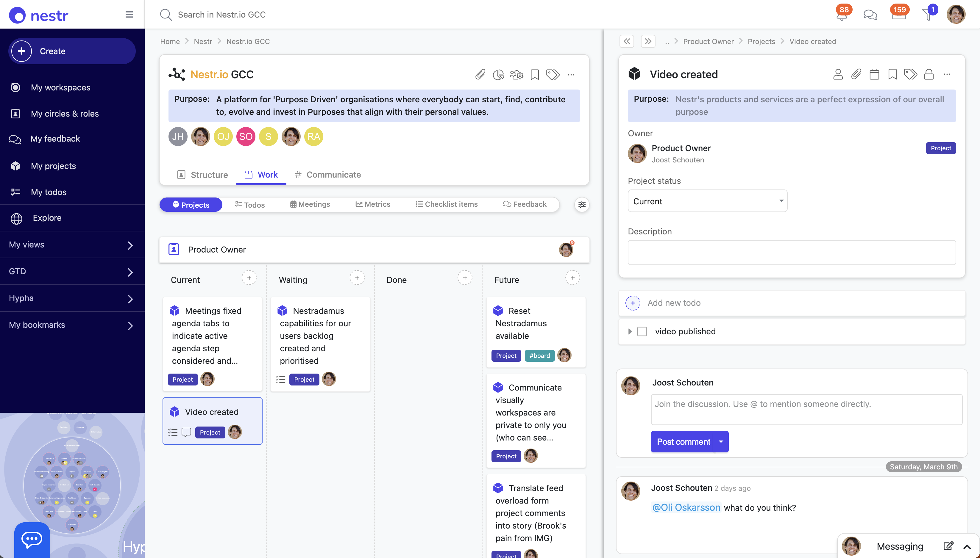
Task: Open the board settings sliders icon
Action: tap(582, 205)
